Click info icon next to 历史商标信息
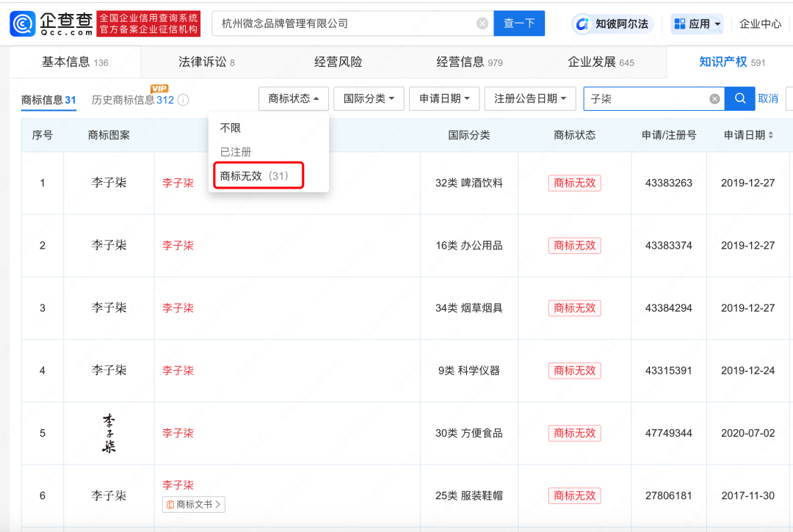Image resolution: width=793 pixels, height=532 pixels. click(184, 100)
